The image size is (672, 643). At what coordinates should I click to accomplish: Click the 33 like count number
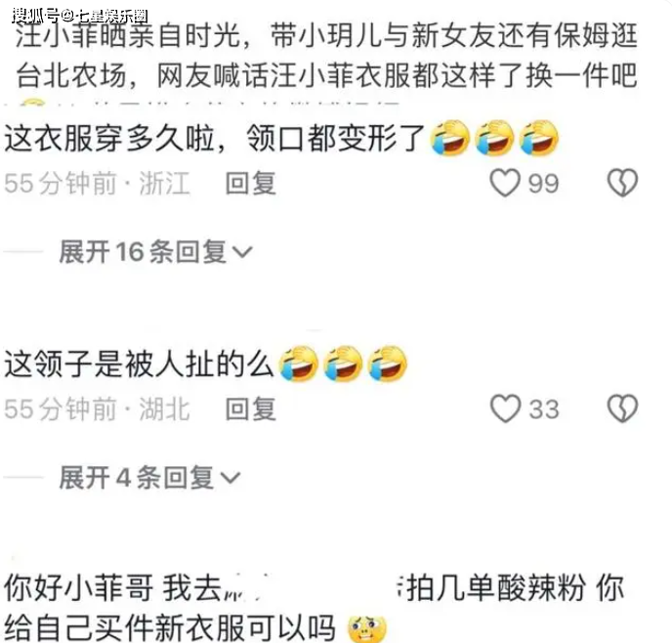coord(543,408)
